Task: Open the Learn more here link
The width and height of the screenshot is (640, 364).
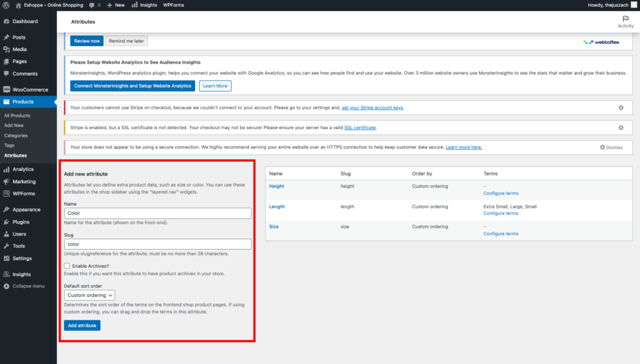Action: coord(464,147)
